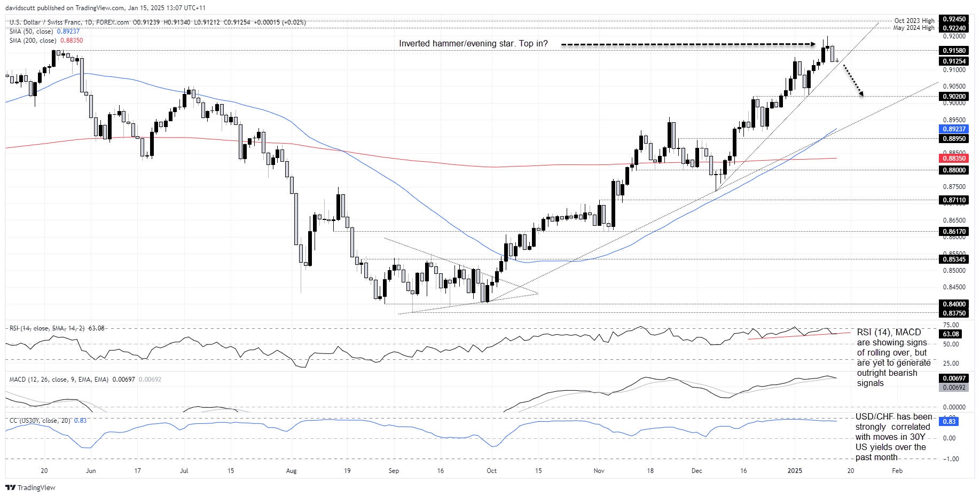Click the MACD value label 0.00697
980x497 pixels.
954,378
